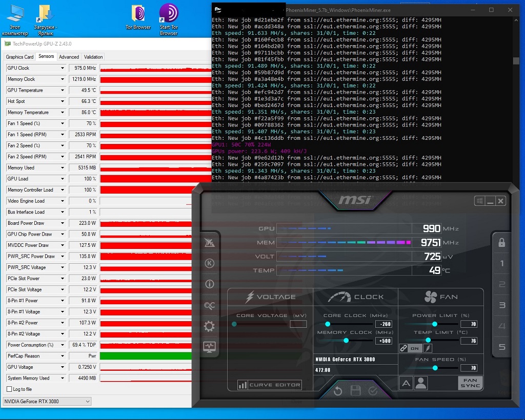Image resolution: width=525 pixels, height=420 pixels.
Task: Adjust the Memory Clock slider
Action: (346, 341)
